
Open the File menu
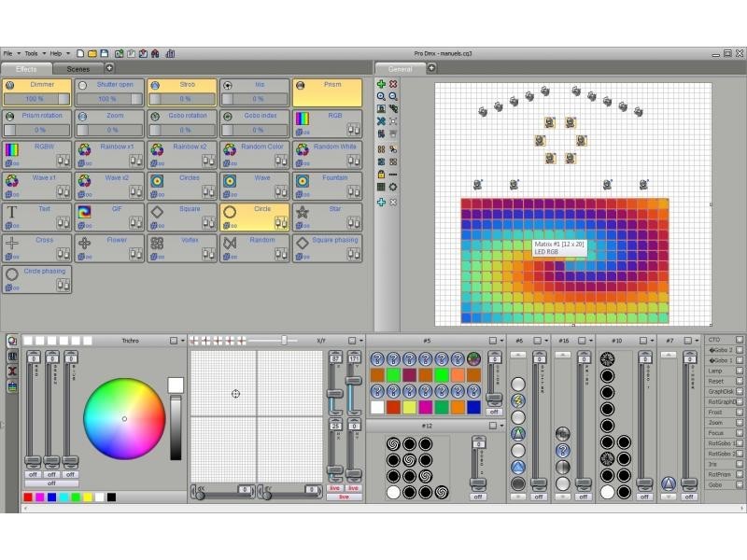pos(8,54)
